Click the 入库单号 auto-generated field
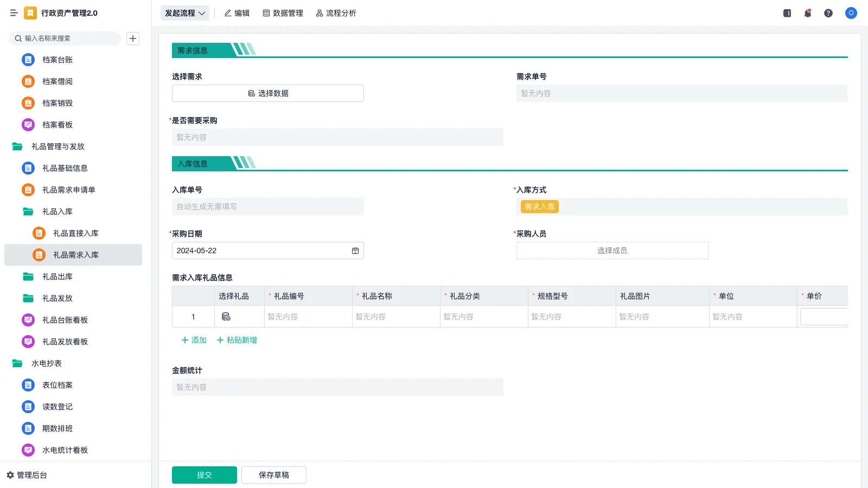The height and width of the screenshot is (488, 868). (x=268, y=207)
